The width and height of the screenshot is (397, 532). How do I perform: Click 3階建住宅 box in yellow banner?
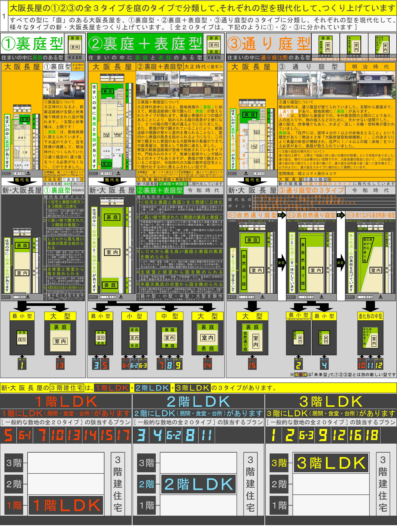click(67, 388)
